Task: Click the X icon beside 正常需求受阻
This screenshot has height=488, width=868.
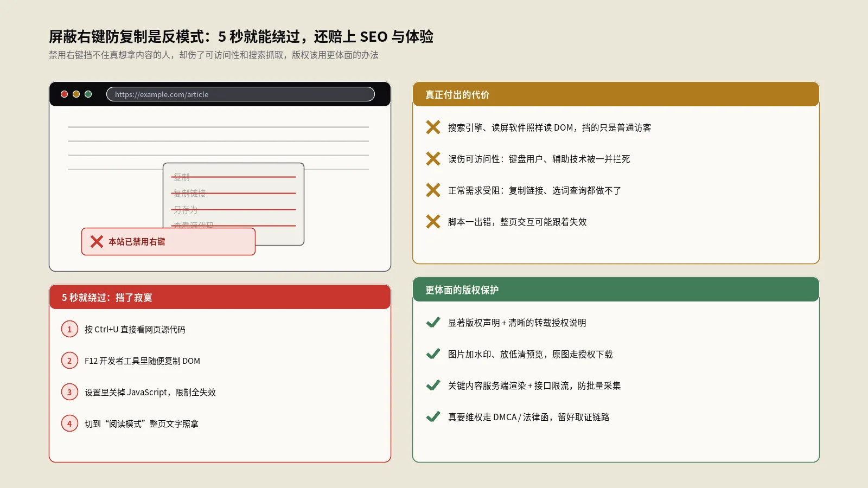Action: tap(433, 190)
